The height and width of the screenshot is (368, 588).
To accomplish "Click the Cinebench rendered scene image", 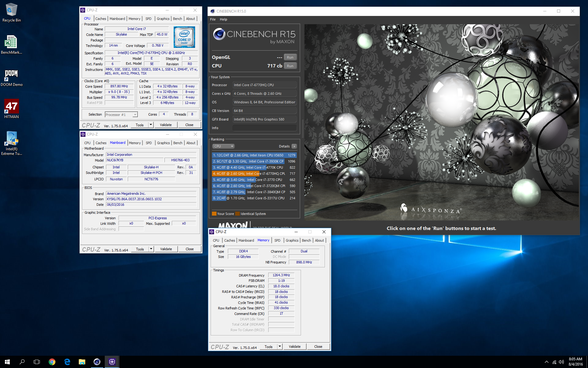I will [x=441, y=122].
